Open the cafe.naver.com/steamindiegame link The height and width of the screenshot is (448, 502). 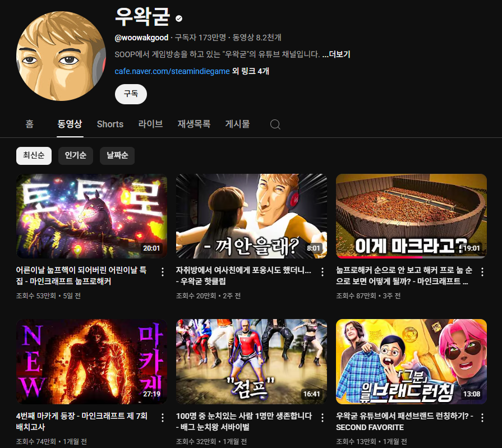pos(172,71)
